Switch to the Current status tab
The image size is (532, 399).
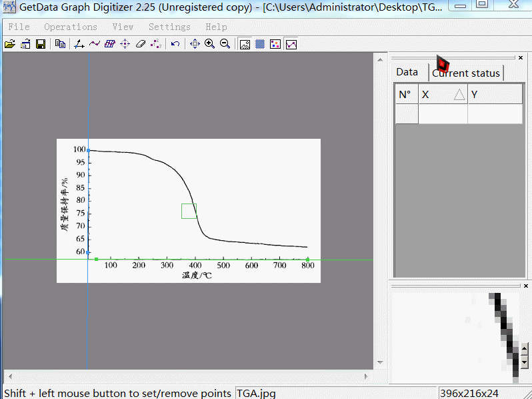(466, 73)
